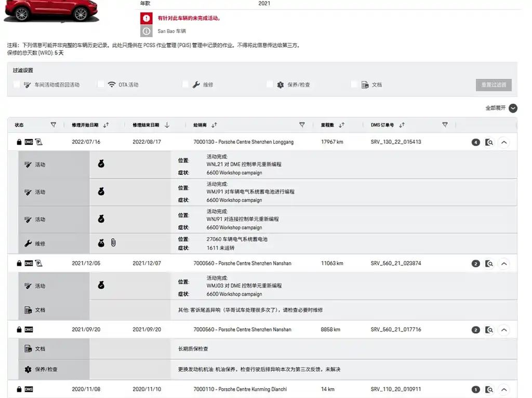Sort the 经销商 dealer column
Image resolution: width=532 pixels, height=398 pixels.
(x=214, y=125)
